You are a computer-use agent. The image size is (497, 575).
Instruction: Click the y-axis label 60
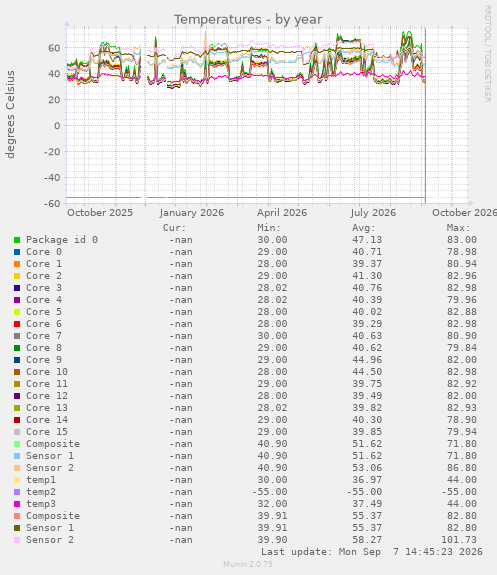[x=54, y=48]
